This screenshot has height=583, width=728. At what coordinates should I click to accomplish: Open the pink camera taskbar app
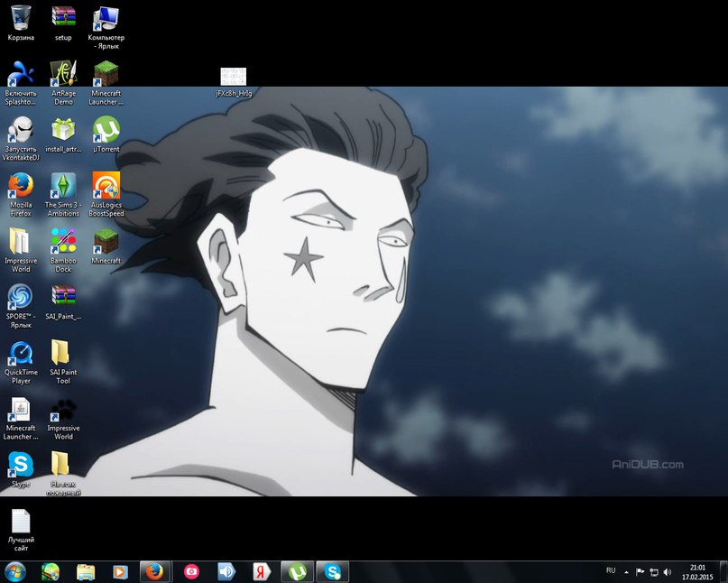(x=191, y=572)
